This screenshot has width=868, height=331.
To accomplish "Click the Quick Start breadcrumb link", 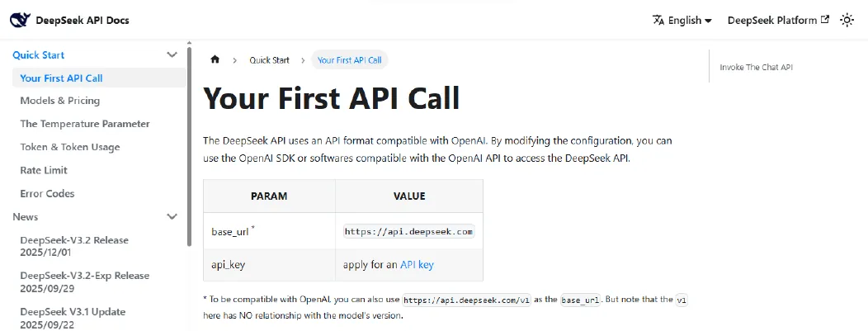I will coord(269,59).
